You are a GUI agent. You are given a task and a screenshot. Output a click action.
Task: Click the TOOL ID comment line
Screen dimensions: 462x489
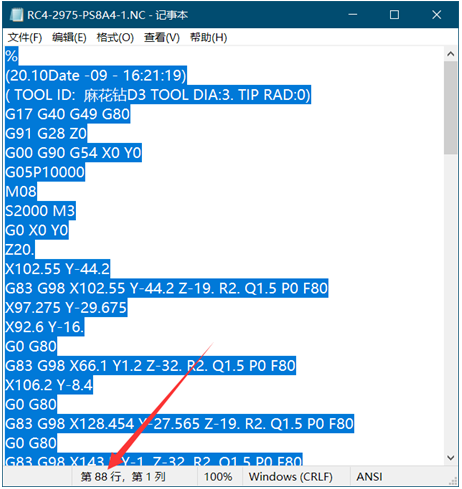coord(158,95)
